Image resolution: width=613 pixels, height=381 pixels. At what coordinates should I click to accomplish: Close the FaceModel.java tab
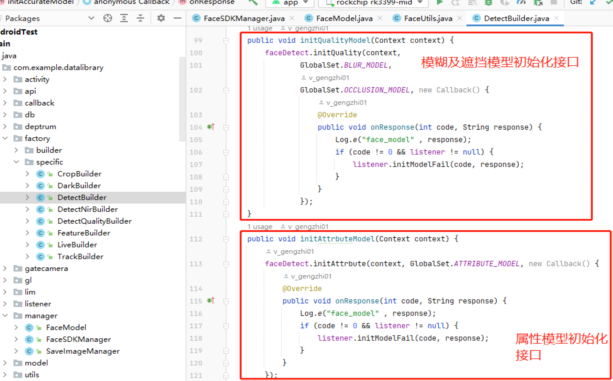[x=380, y=18]
